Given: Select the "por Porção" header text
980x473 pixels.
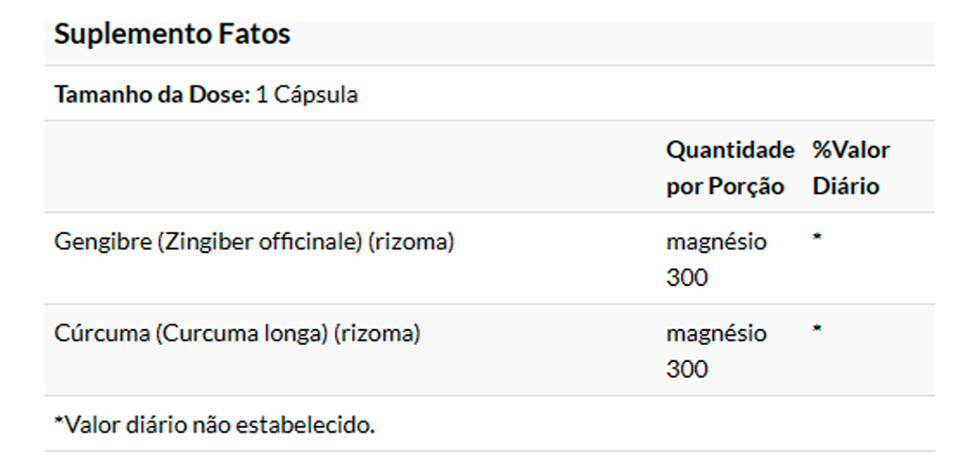Looking at the screenshot, I should pos(725,186).
